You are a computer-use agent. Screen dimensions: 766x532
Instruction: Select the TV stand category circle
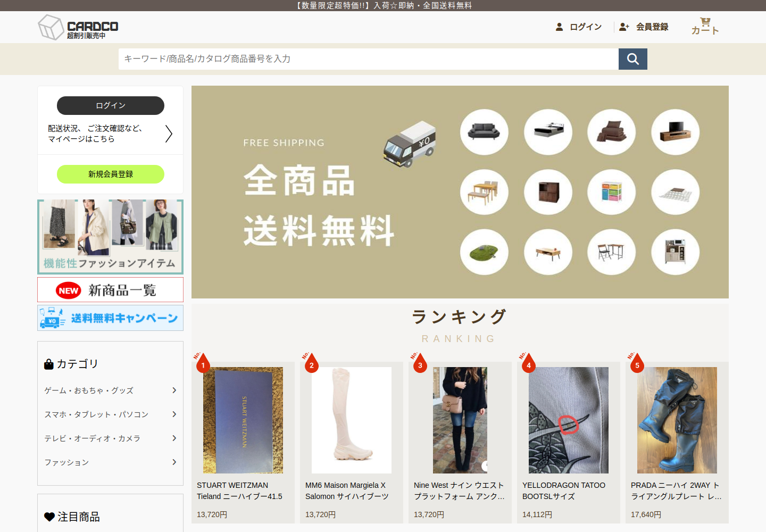pos(676,132)
